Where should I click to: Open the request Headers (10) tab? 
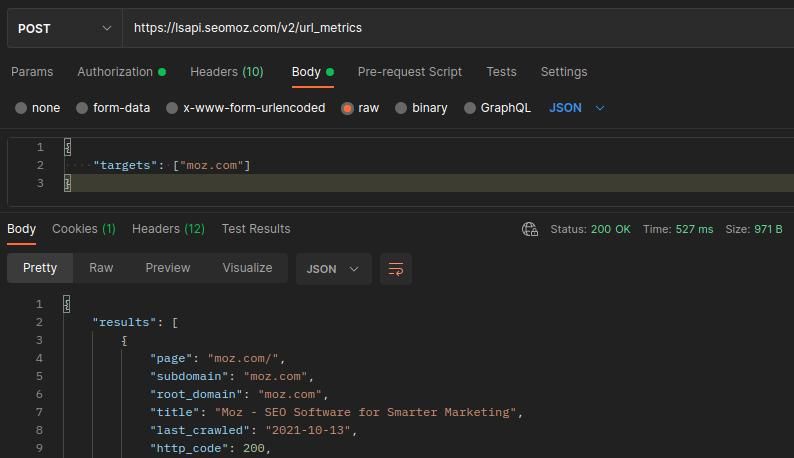pyautogui.click(x=226, y=72)
